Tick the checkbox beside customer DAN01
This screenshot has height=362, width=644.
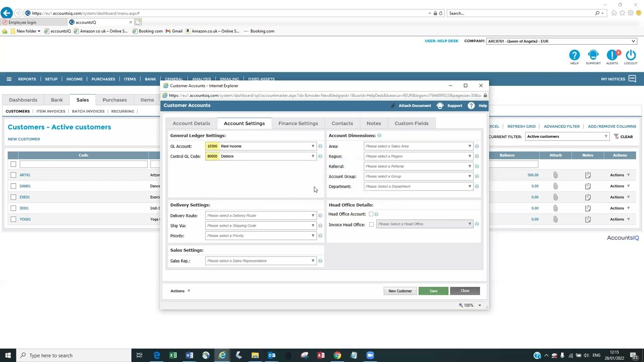coord(13,186)
